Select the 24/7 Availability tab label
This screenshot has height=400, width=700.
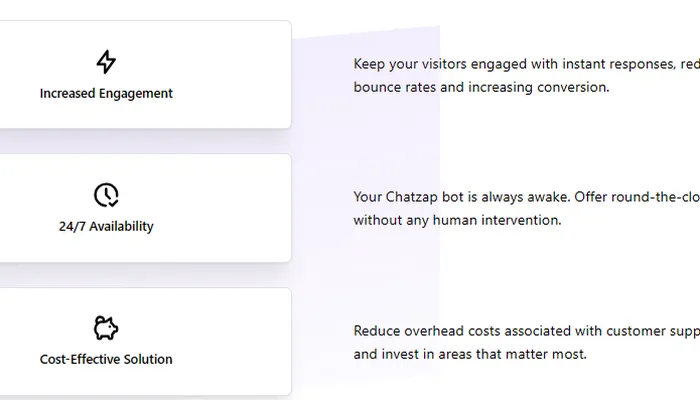click(x=106, y=227)
